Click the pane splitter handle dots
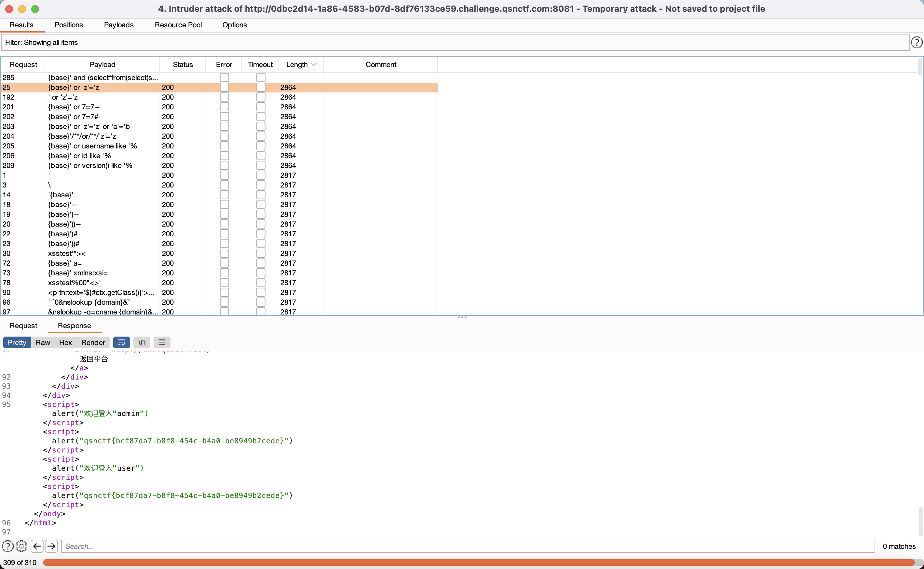Image resolution: width=924 pixels, height=569 pixels. tap(462, 318)
